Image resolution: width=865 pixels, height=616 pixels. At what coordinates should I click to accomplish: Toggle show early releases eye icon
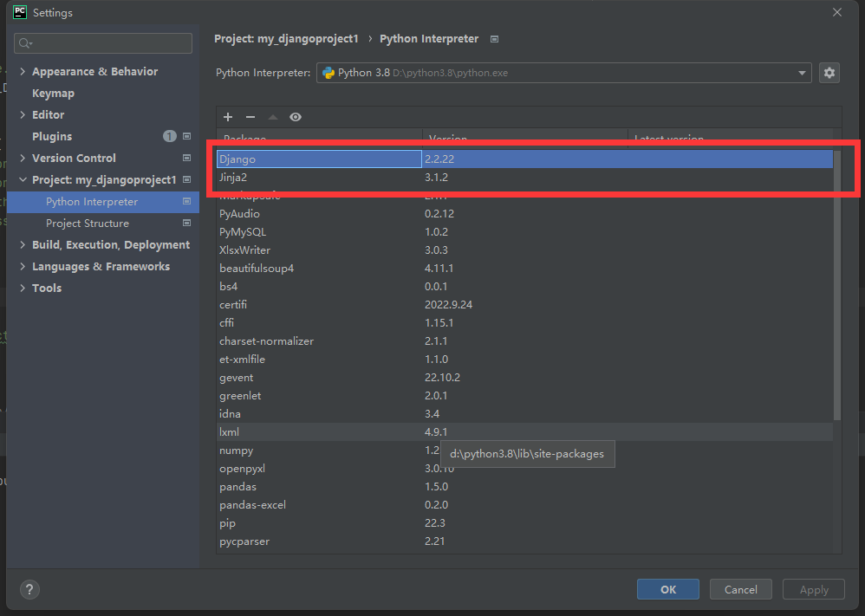click(296, 117)
